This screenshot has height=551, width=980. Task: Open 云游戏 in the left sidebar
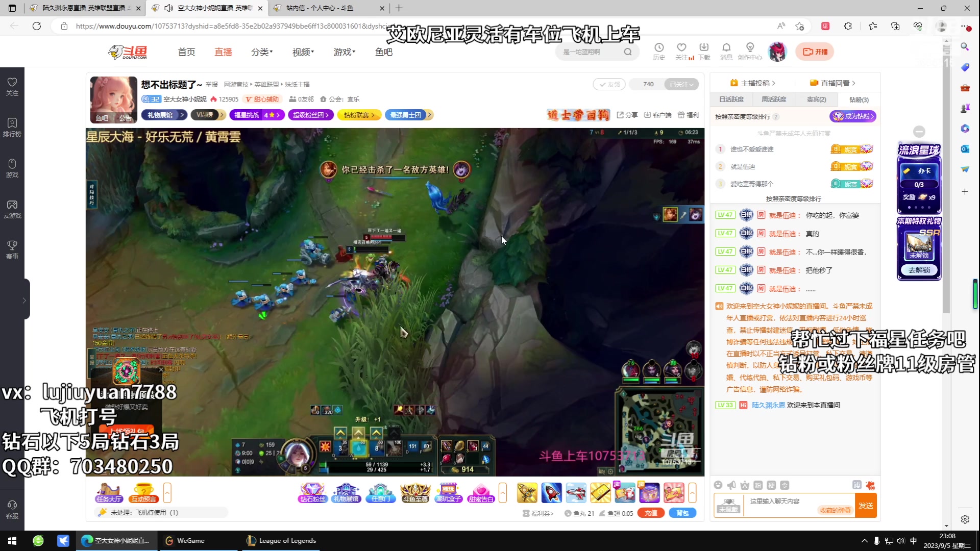[12, 209]
